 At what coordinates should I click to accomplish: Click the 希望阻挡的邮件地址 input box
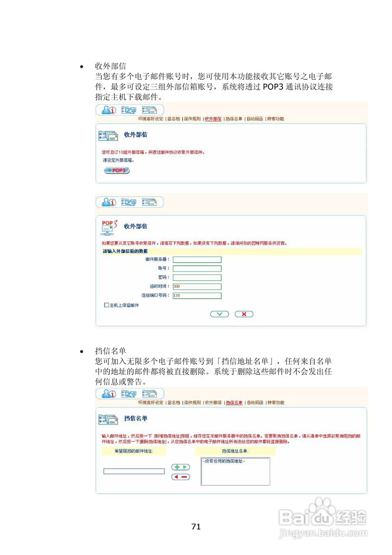pos(134,471)
